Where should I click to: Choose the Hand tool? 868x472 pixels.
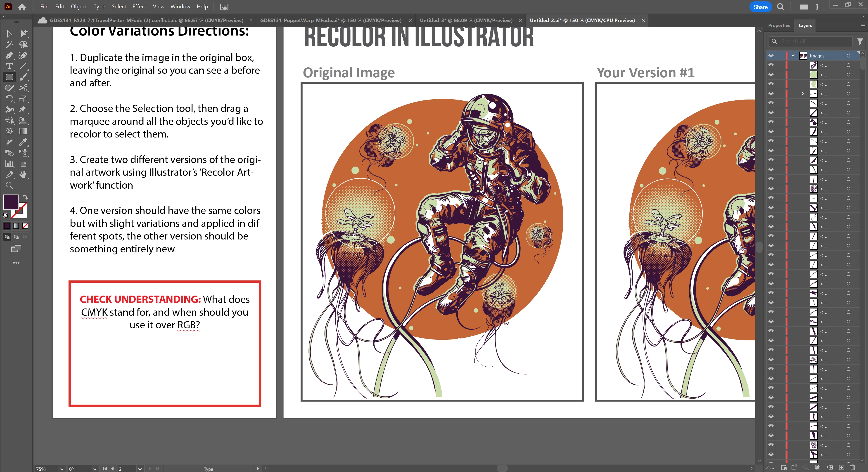point(23,175)
